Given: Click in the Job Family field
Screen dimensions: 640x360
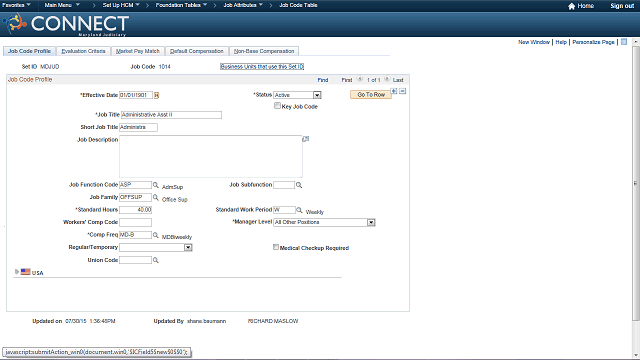Looking at the screenshot, I should pyautogui.click(x=136, y=197).
